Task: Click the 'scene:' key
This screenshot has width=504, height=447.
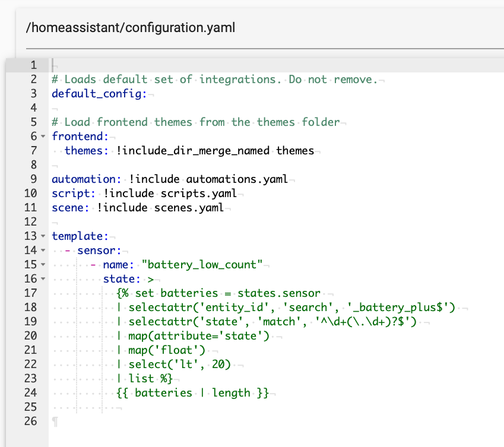Action: [71, 208]
